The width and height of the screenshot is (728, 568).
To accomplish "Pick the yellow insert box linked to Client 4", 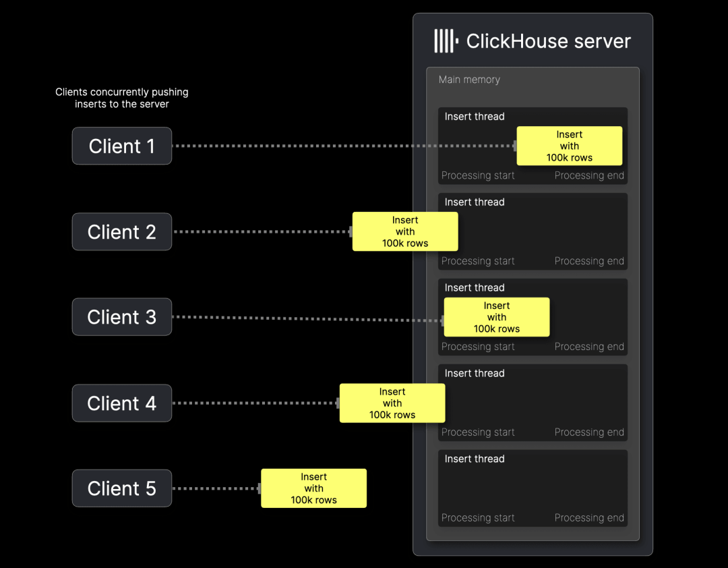I will click(x=392, y=403).
